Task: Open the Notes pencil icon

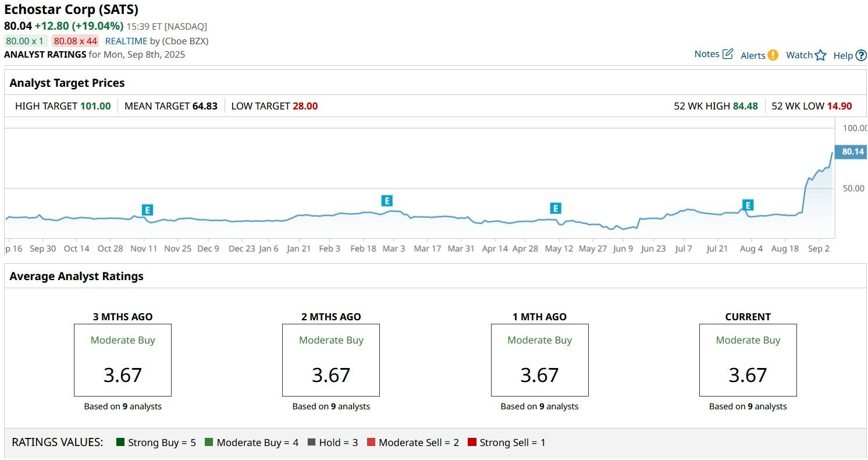Action: pos(728,54)
